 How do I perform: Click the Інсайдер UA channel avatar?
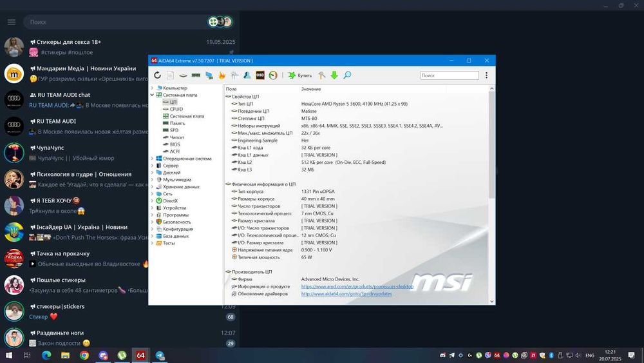point(14,232)
